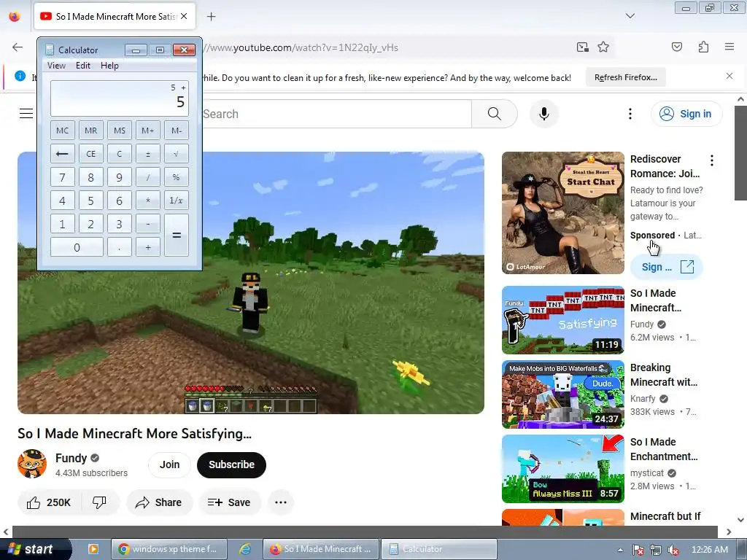Open sponsored ad three-dot options

[x=712, y=160]
